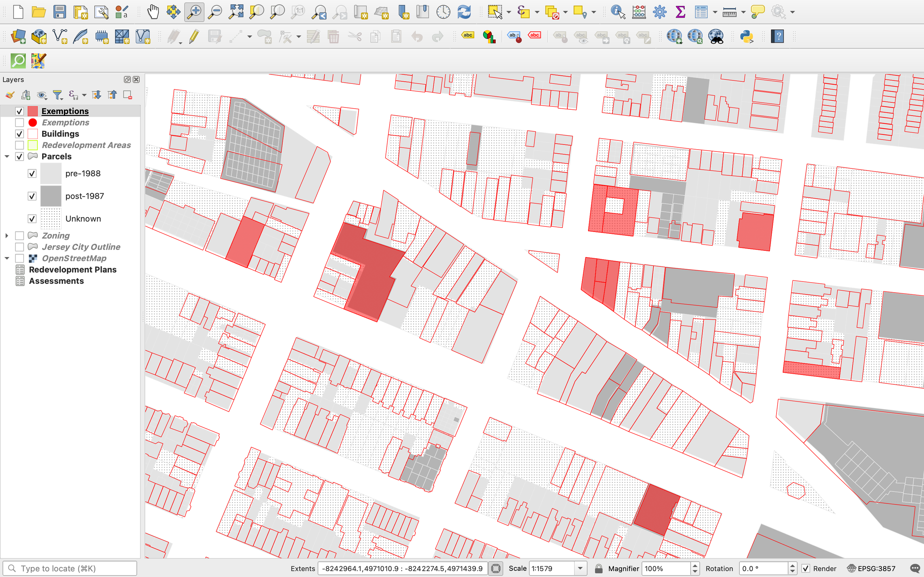Click Zoom Full extent icon

point(236,12)
